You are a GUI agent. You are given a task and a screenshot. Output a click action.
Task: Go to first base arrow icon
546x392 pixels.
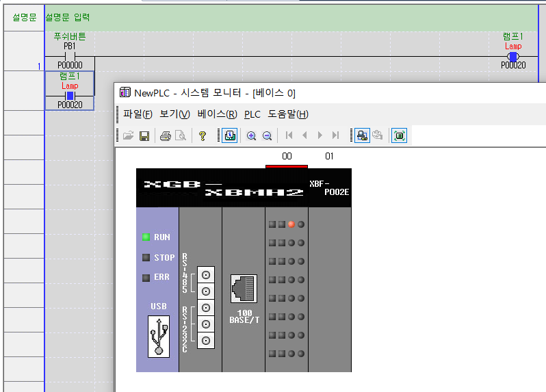289,135
